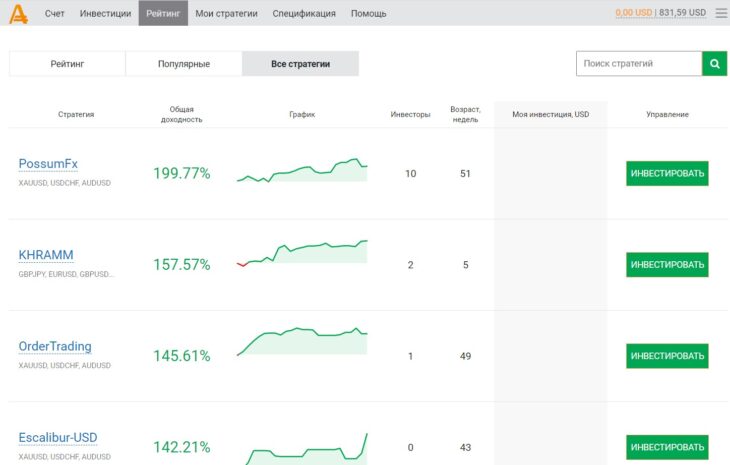View the OrderTrading performance chart
This screenshot has height=465, width=730.
(302, 341)
